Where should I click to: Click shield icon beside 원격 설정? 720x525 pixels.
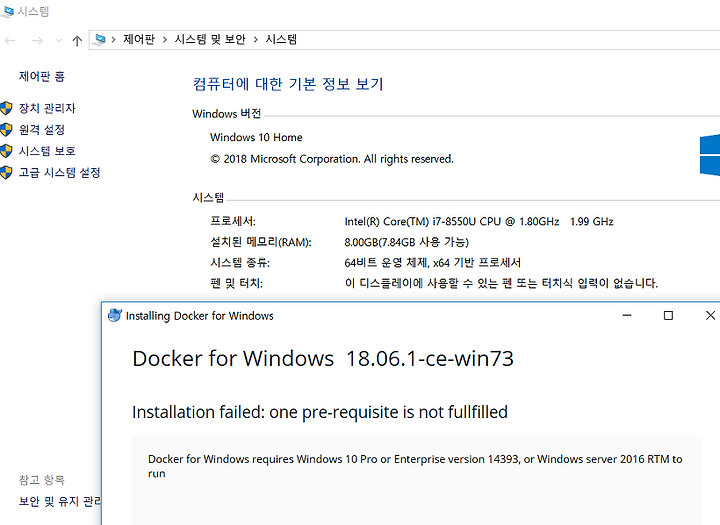coord(6,130)
